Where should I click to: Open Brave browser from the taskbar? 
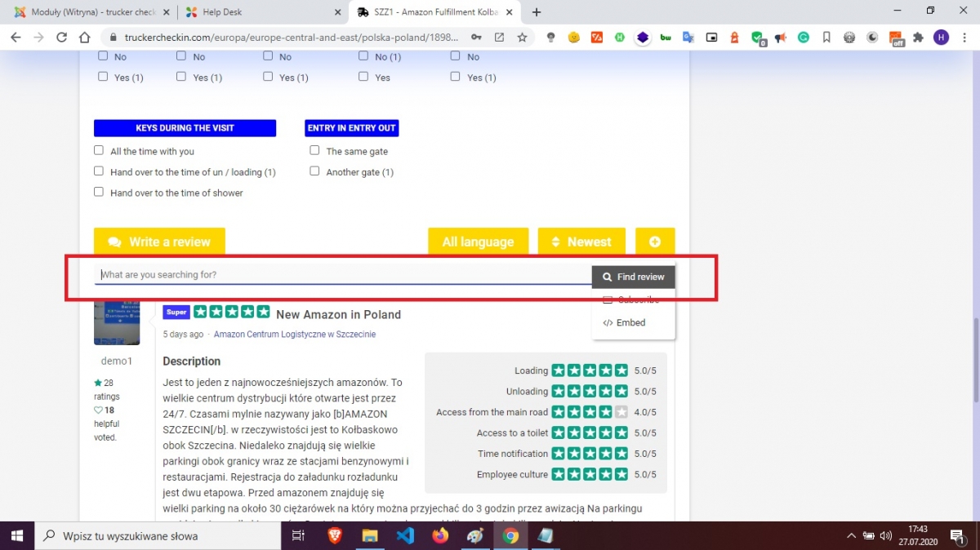(x=336, y=536)
